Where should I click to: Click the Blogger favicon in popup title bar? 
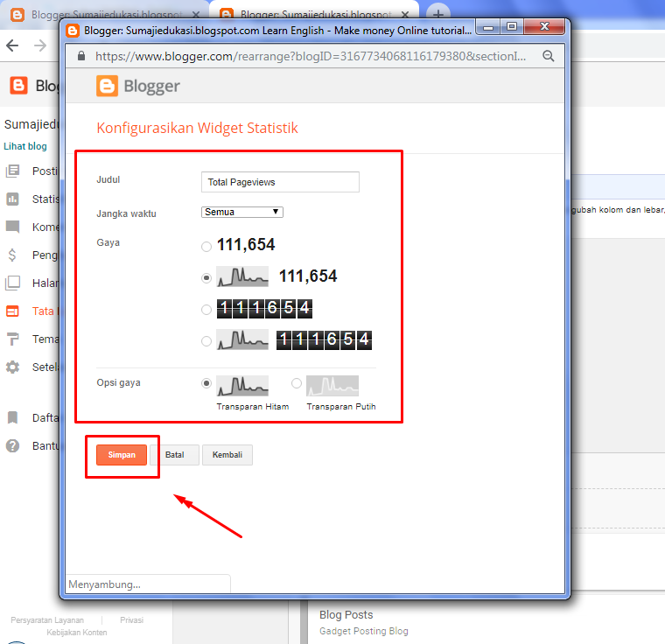point(73,31)
